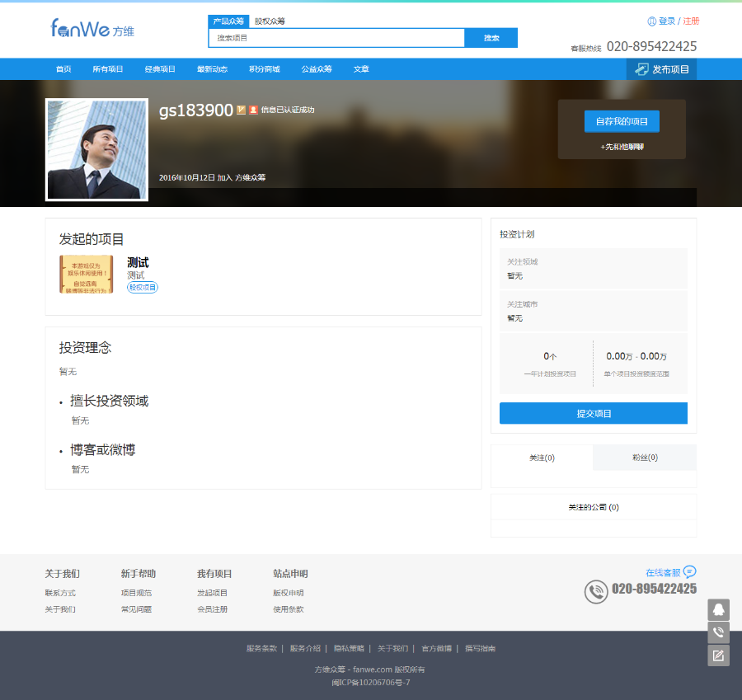Image resolution: width=742 pixels, height=700 pixels.
Task: Click the 提交项目 button
Action: coord(594,413)
